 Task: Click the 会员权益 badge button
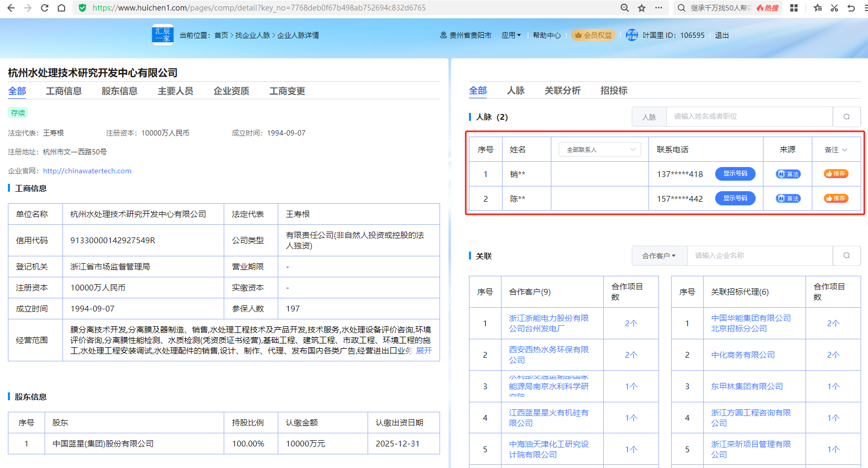593,35
